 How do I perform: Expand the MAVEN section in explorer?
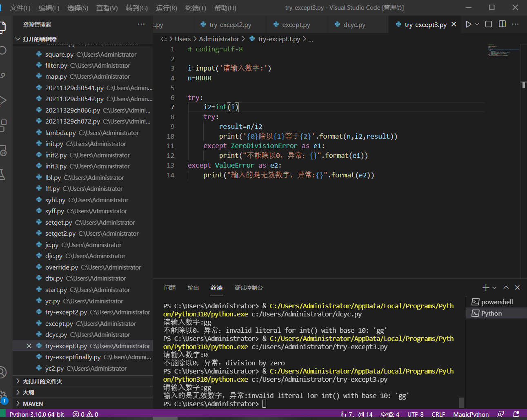pos(33,404)
